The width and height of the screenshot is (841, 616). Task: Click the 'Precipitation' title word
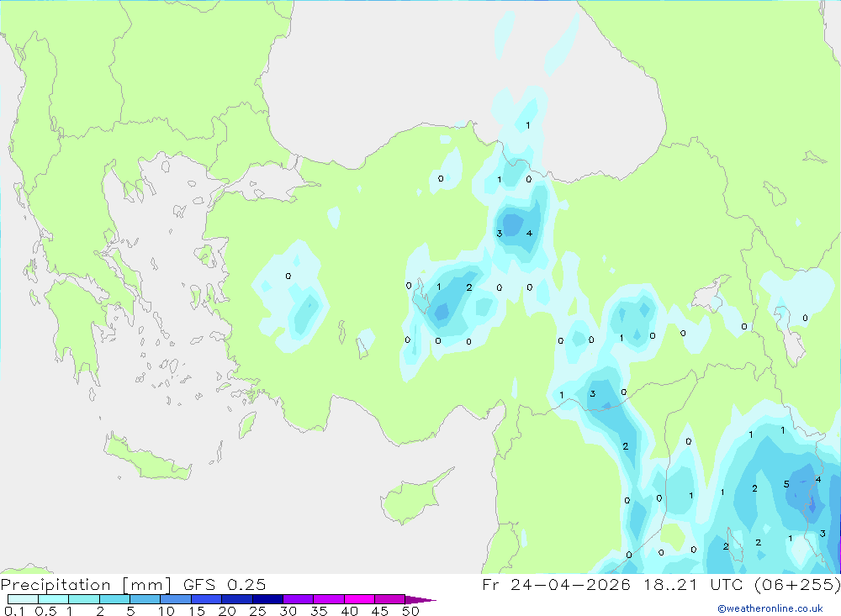tap(56, 585)
